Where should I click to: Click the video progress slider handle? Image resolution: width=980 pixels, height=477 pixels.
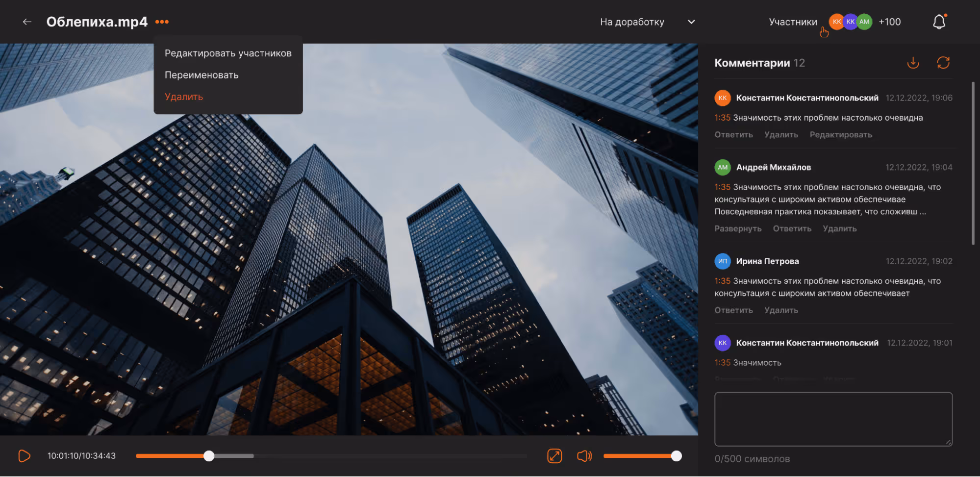[x=209, y=456]
